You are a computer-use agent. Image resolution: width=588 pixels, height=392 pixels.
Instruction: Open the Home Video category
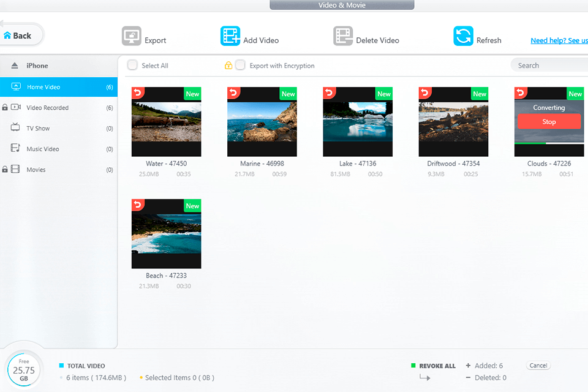pos(43,87)
